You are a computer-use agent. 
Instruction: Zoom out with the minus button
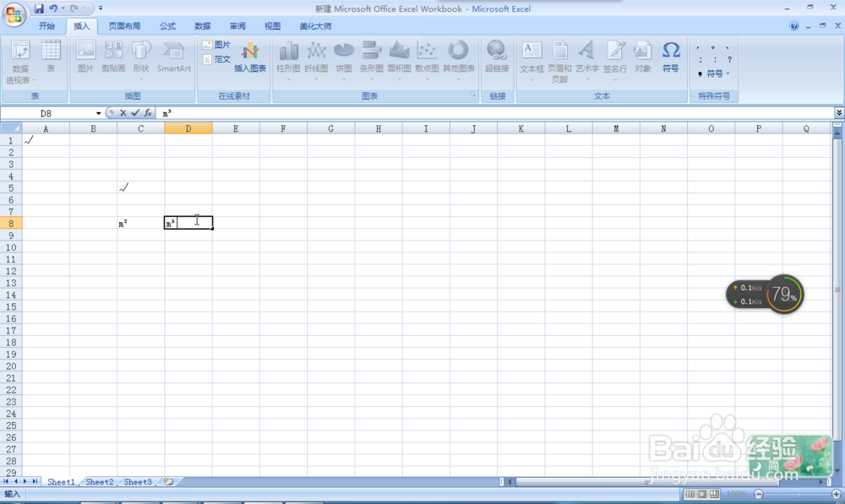point(759,495)
